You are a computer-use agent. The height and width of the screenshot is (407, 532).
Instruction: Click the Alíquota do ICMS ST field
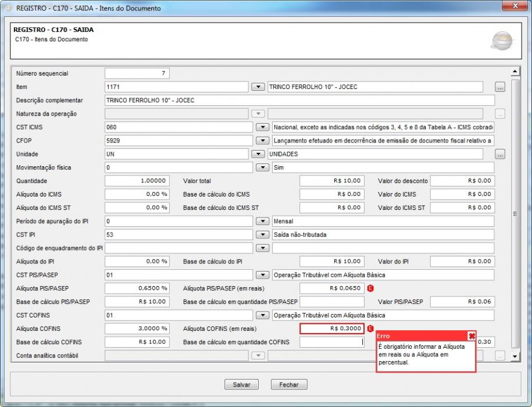coord(137,208)
